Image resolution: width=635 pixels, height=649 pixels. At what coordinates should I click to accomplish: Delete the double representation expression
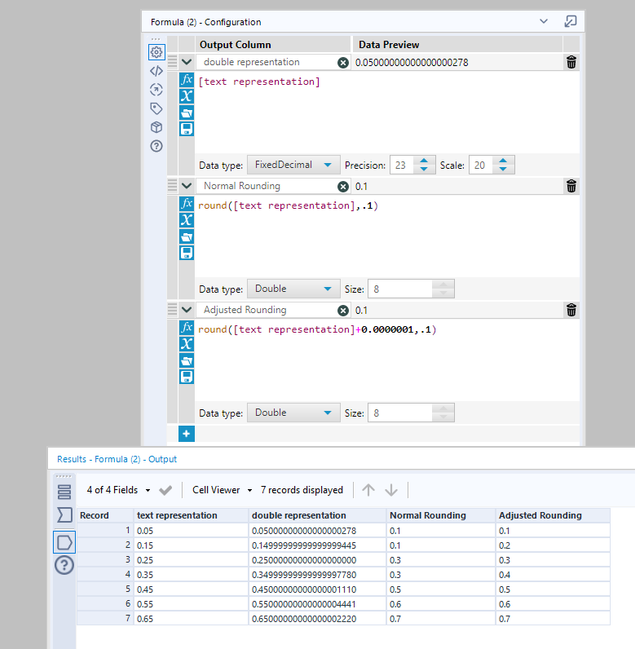(x=571, y=62)
